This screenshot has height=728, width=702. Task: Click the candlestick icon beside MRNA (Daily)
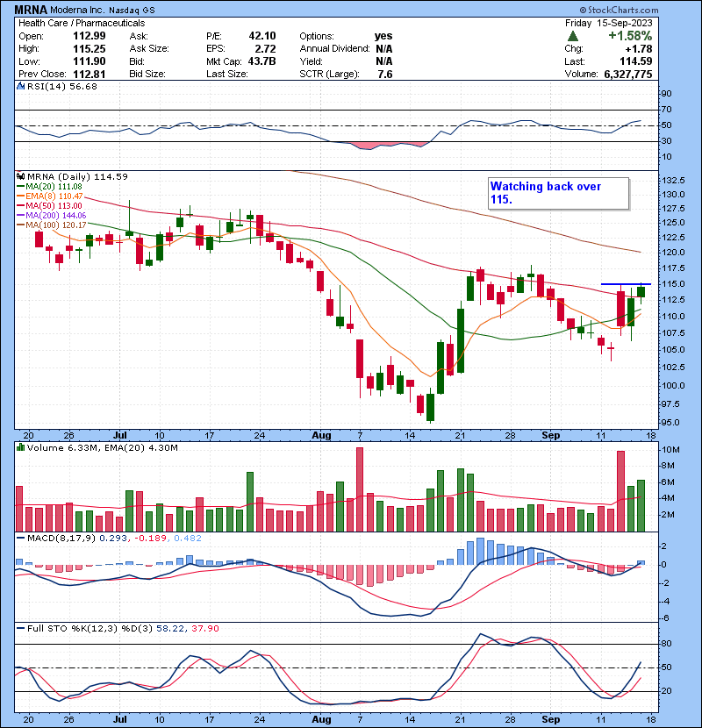(20, 176)
